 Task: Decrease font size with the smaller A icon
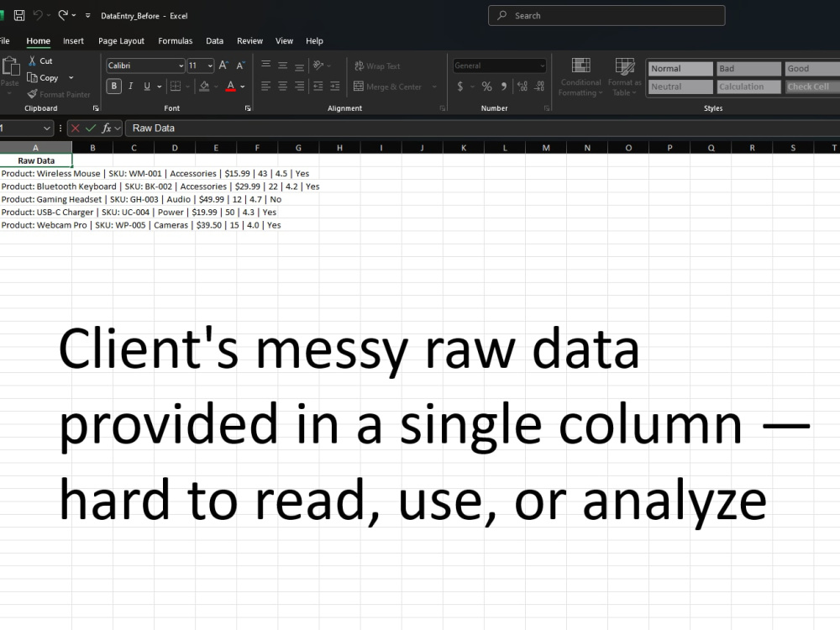(x=240, y=66)
